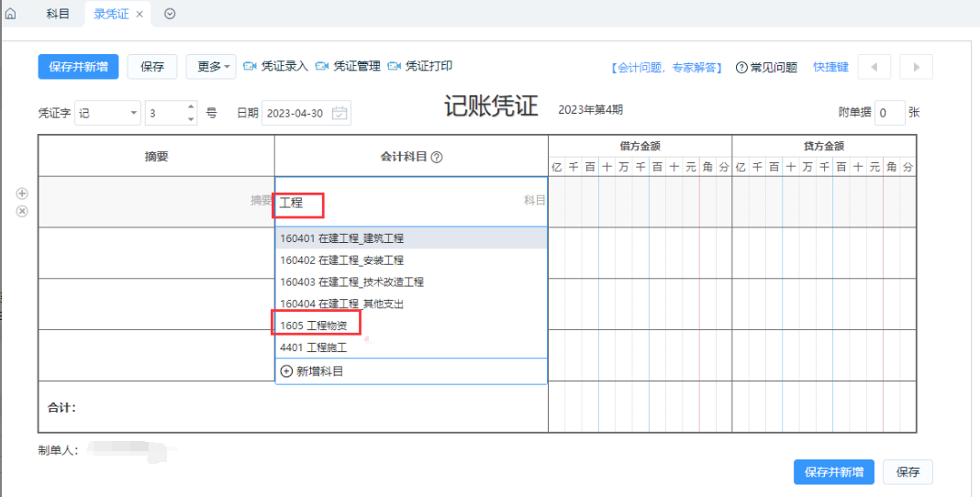
Task: Switch to the 科目 tab
Action: click(x=58, y=15)
